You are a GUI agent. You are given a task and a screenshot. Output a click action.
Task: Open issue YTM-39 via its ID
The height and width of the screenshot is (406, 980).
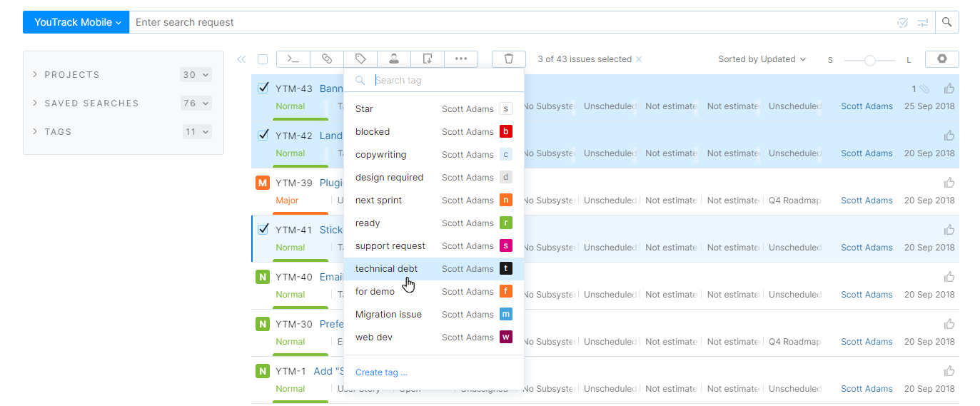click(294, 183)
